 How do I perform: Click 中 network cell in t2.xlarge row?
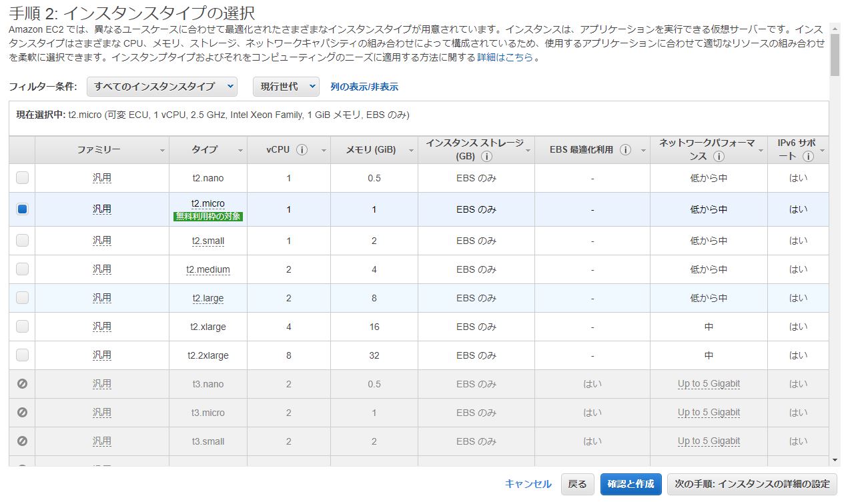point(709,327)
